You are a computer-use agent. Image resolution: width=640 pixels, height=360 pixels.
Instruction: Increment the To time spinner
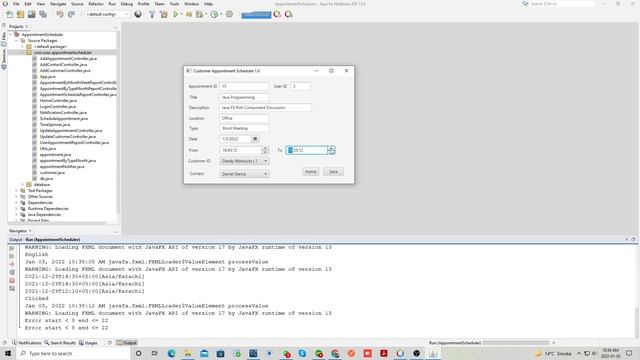click(331, 149)
